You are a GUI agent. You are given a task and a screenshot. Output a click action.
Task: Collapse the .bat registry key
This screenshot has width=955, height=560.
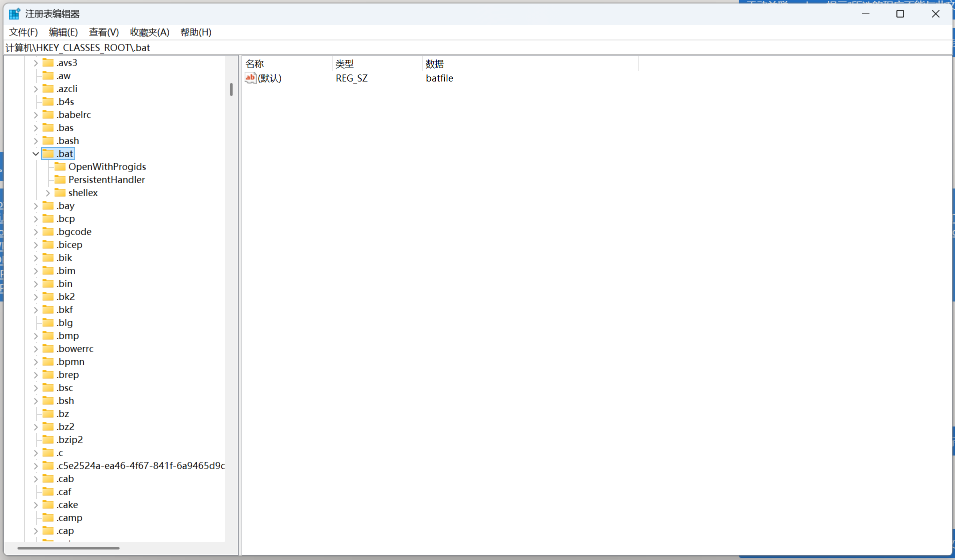pos(36,153)
